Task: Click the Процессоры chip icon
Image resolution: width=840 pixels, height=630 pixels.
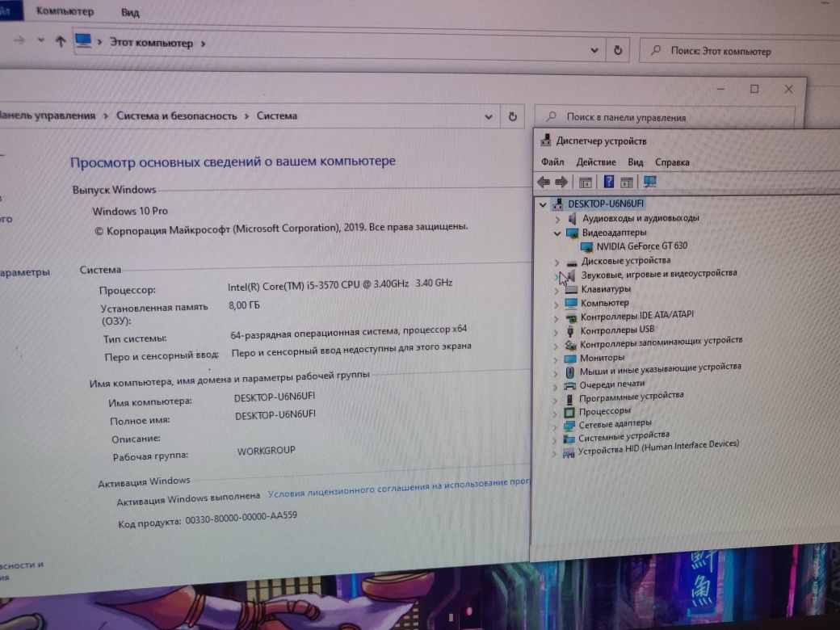Action: coord(569,413)
